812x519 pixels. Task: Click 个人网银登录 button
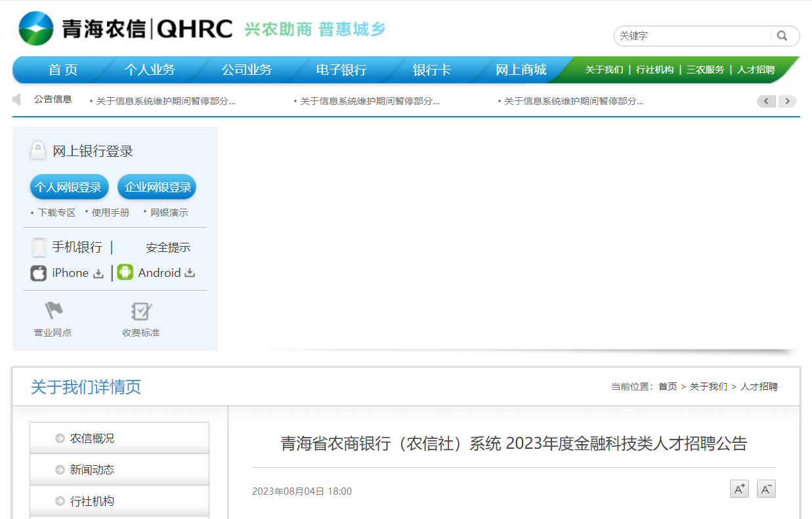pyautogui.click(x=69, y=187)
